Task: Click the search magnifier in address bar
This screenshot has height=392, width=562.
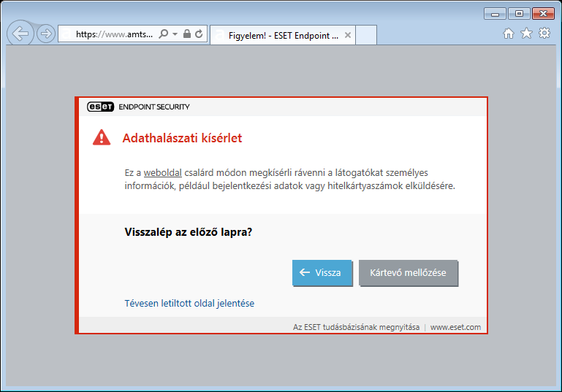Action: (x=164, y=34)
